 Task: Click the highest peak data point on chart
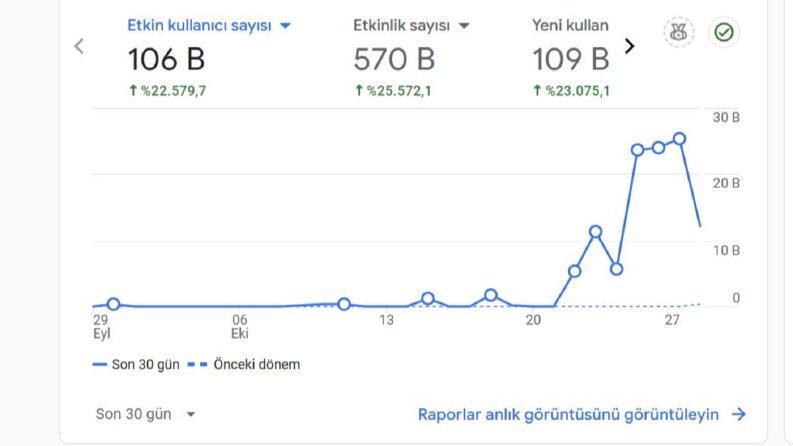tap(679, 139)
